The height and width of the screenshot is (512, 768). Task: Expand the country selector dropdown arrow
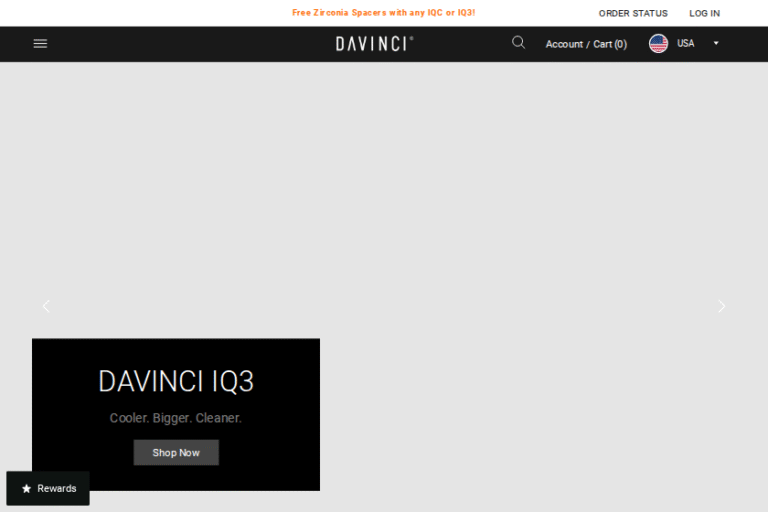click(716, 44)
